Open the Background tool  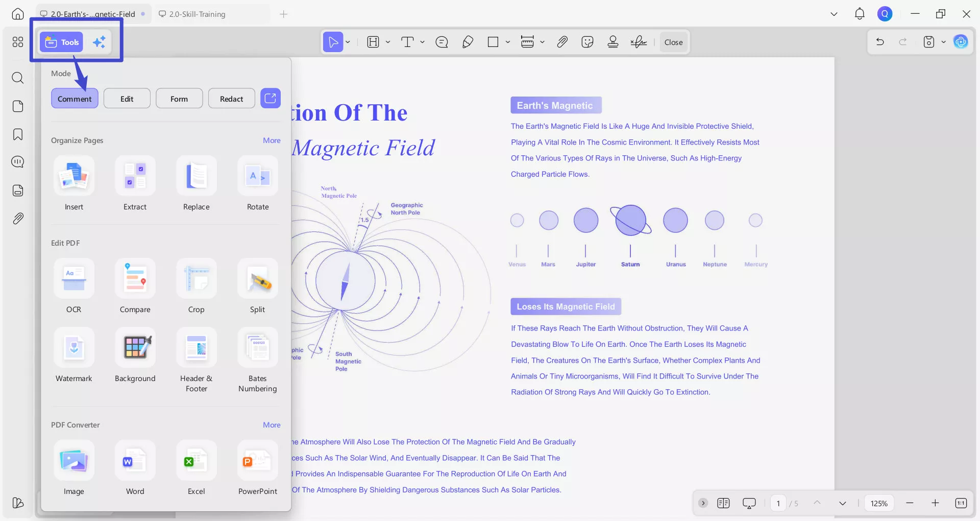pyautogui.click(x=135, y=347)
